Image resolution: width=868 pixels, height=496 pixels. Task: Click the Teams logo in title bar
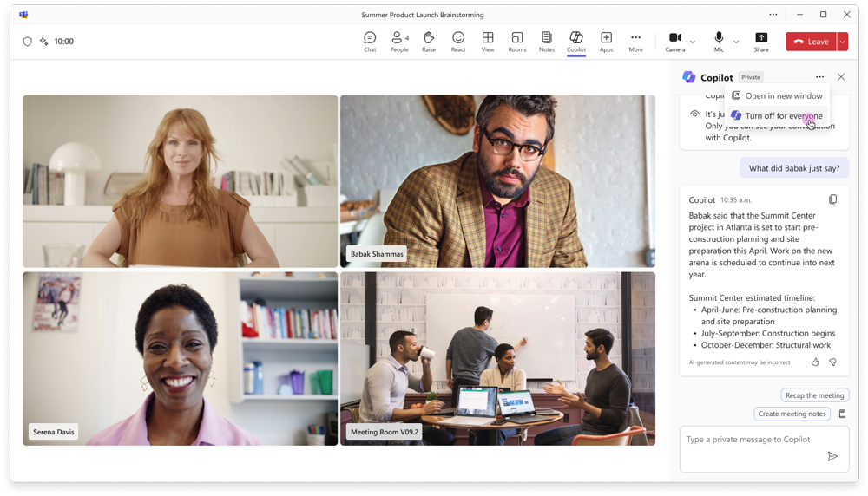click(23, 15)
